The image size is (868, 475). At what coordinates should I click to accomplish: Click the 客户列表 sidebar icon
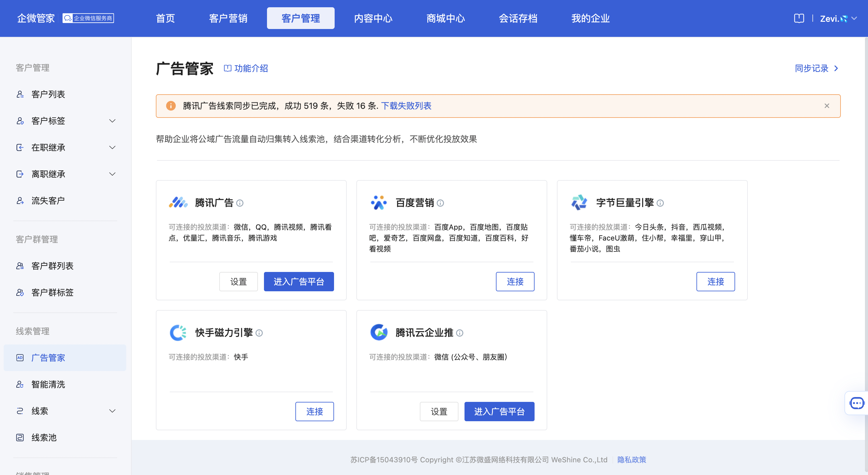point(20,94)
